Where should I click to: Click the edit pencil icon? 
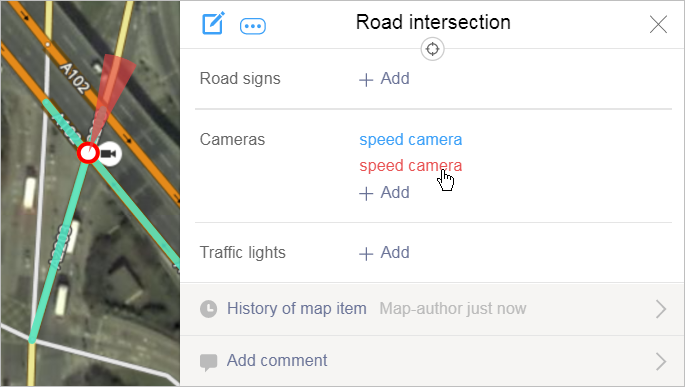[213, 23]
